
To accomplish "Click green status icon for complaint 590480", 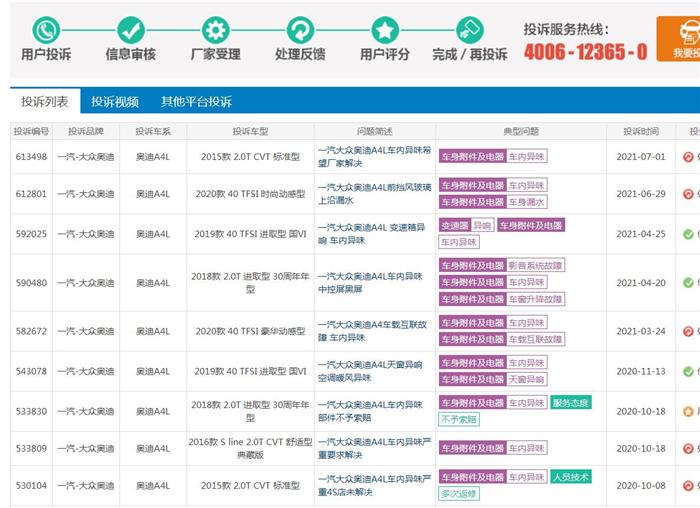I will 688,283.
